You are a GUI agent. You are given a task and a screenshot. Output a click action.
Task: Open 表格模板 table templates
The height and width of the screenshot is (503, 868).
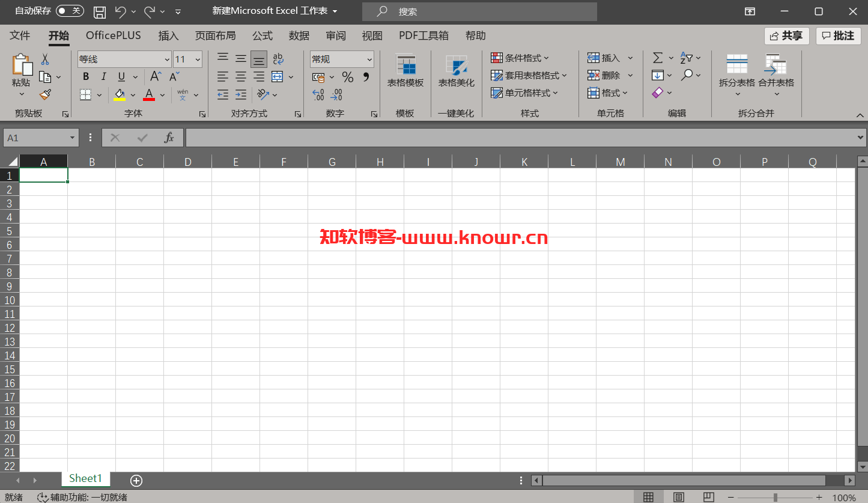(405, 72)
